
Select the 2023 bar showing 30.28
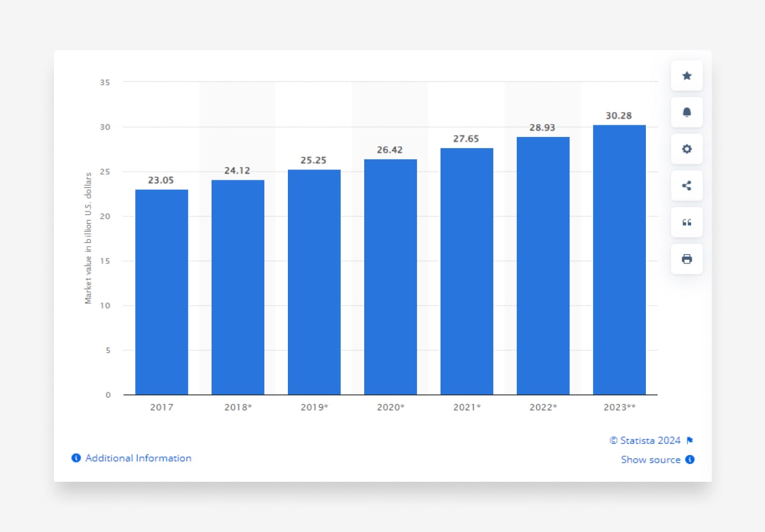coord(619,260)
